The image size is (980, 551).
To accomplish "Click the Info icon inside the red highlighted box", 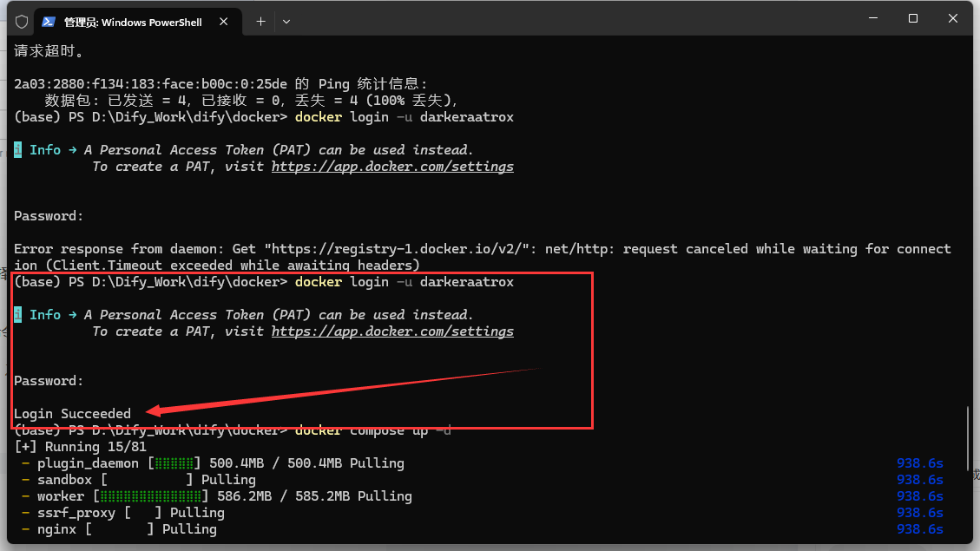I will [x=16, y=314].
